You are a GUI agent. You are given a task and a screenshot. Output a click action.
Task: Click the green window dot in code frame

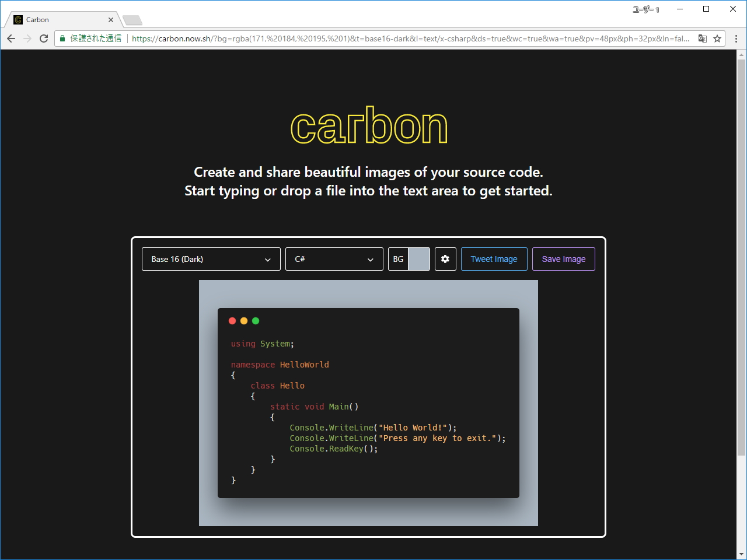pyautogui.click(x=256, y=321)
